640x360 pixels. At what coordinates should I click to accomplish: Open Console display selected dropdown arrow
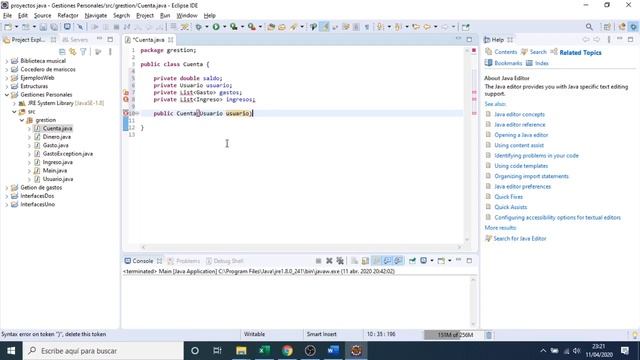tap(432, 261)
